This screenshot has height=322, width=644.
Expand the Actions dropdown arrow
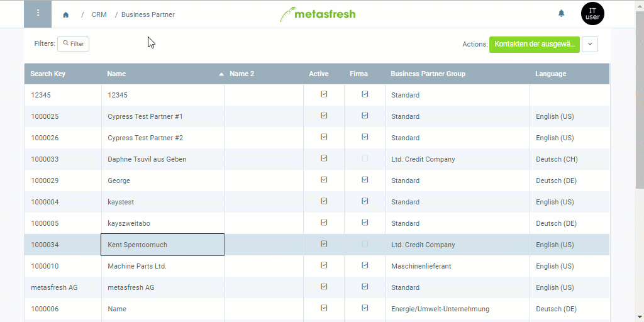click(590, 44)
